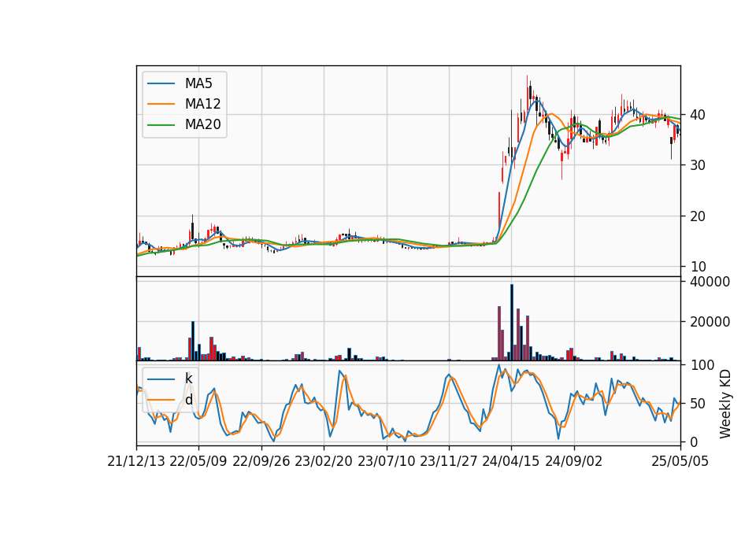Click the MA5 legend label
Image resolution: width=756 pixels, height=543 pixels.
pos(198,83)
